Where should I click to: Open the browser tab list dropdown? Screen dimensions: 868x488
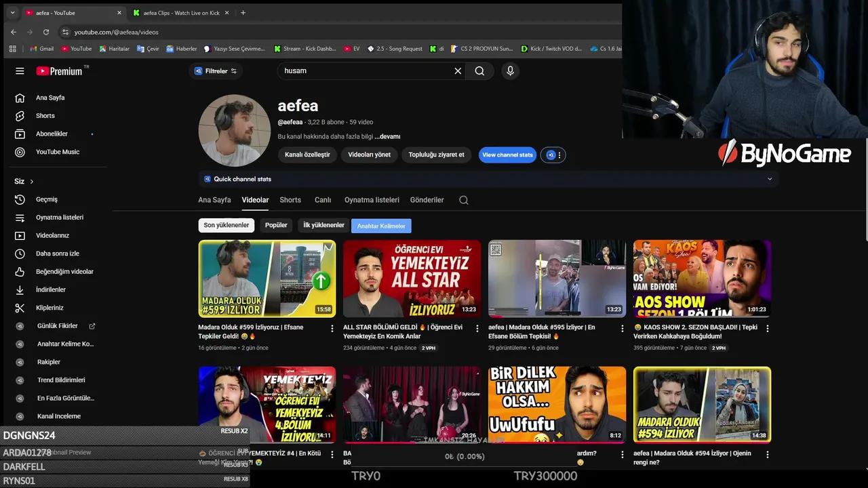[x=12, y=13]
